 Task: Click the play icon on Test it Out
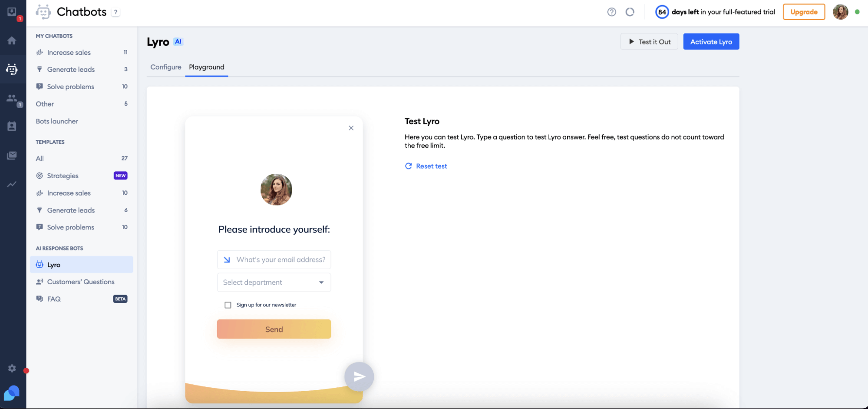click(631, 42)
